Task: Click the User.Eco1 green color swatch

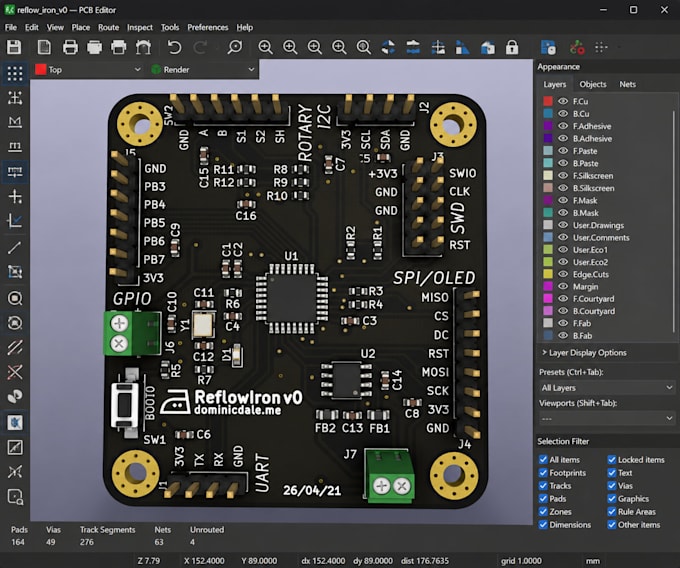Action: pos(548,249)
